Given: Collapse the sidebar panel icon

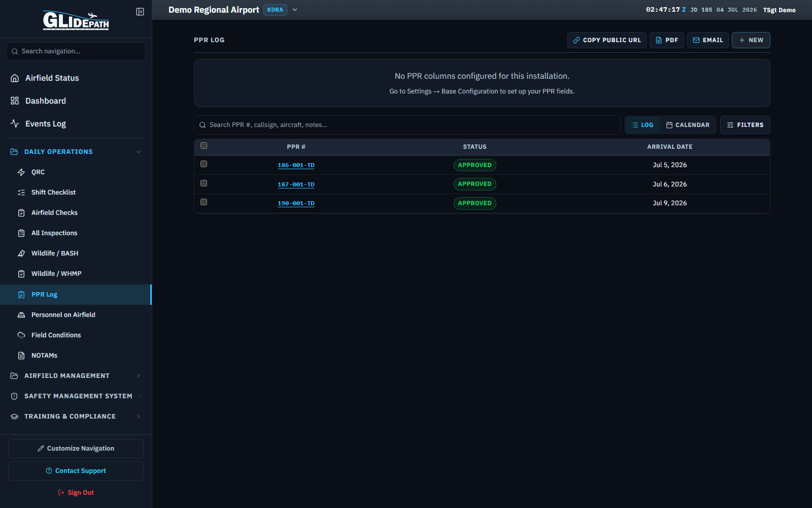Looking at the screenshot, I should pyautogui.click(x=140, y=12).
